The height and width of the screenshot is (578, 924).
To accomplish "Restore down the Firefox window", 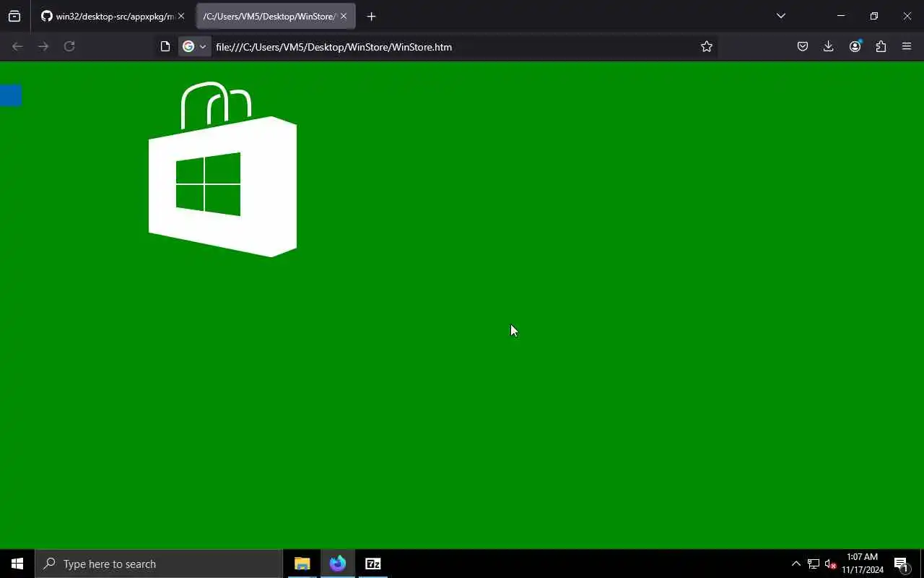I will pos(874,16).
